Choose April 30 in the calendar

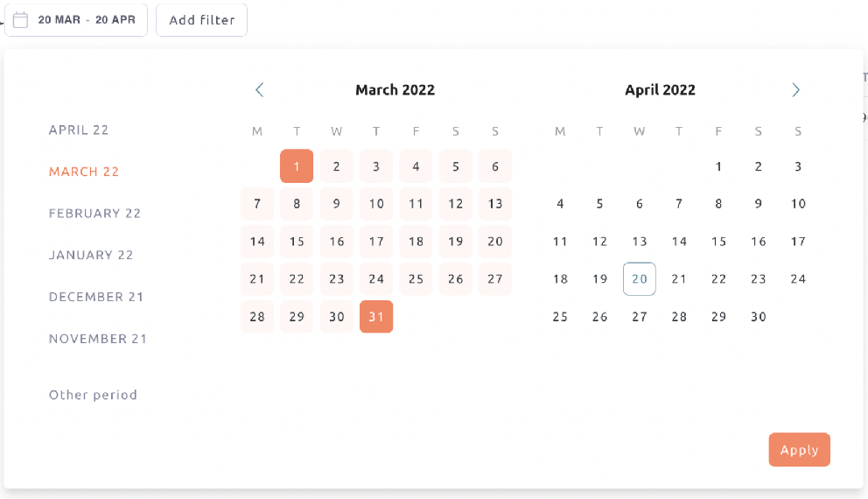[x=759, y=317]
